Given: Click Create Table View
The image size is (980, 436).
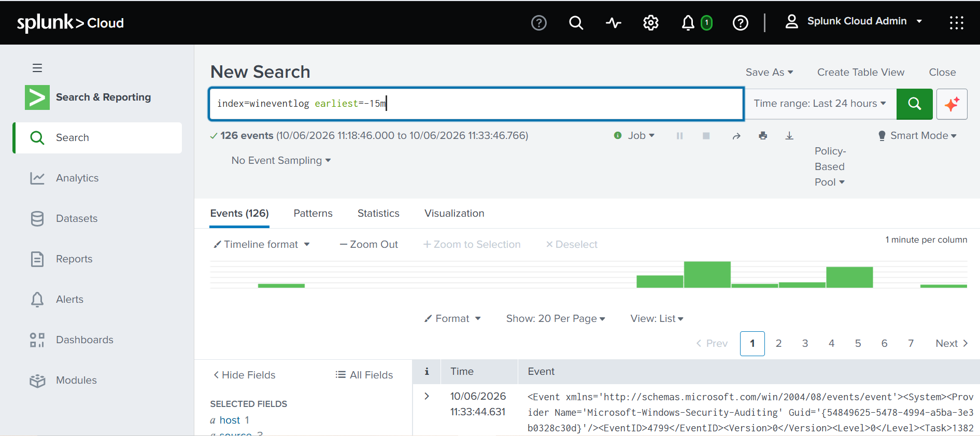Looking at the screenshot, I should point(861,72).
